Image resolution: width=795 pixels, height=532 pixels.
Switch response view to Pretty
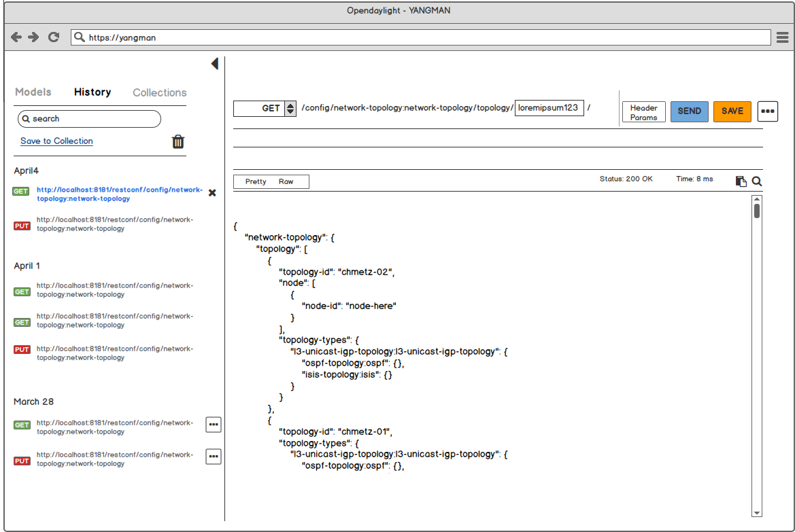coord(256,181)
